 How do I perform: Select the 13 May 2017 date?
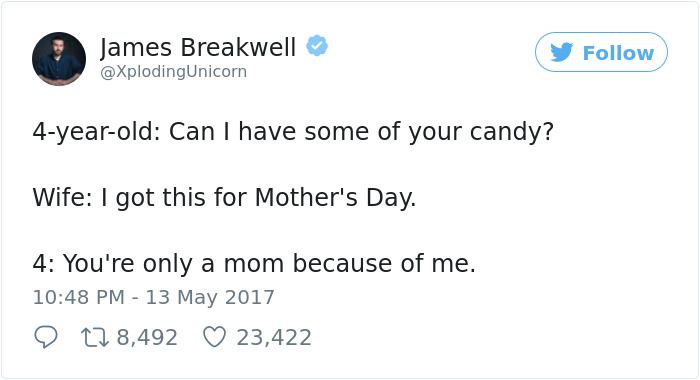tap(210, 297)
